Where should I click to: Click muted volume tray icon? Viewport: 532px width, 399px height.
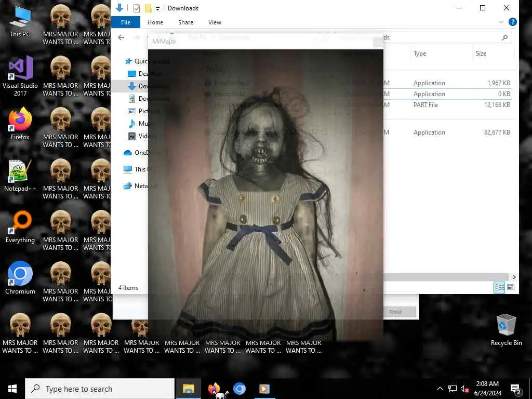point(464,389)
